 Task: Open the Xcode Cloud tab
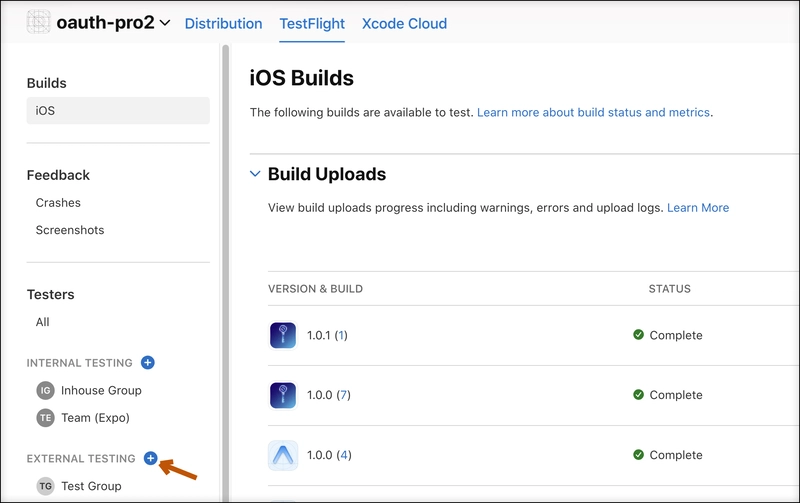[404, 23]
